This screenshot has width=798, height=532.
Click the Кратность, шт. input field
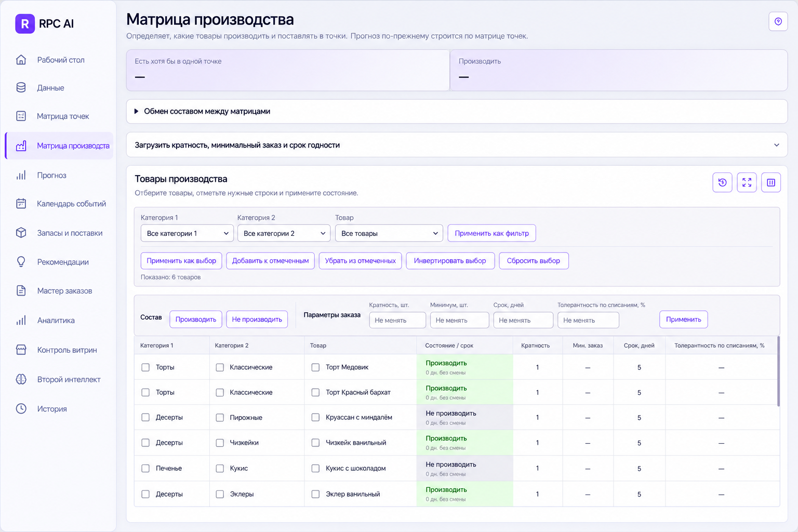coord(397,320)
